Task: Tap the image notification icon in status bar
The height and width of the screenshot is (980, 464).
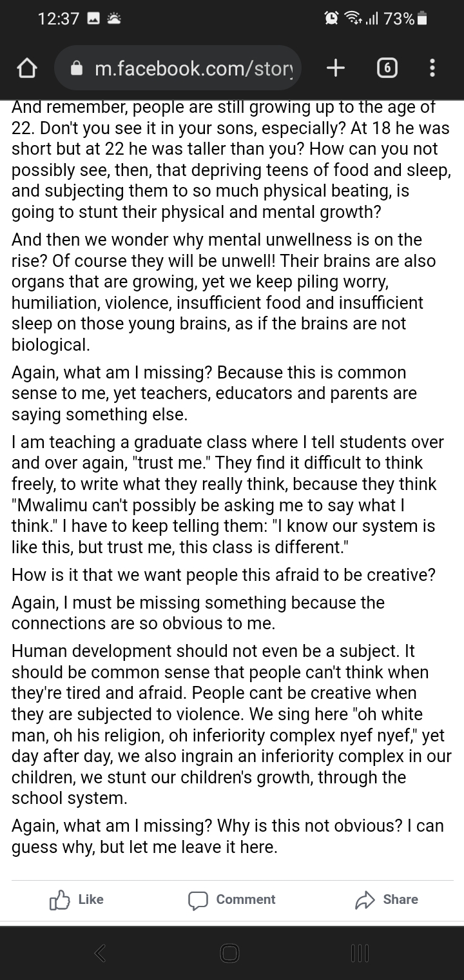Action: tap(93, 19)
